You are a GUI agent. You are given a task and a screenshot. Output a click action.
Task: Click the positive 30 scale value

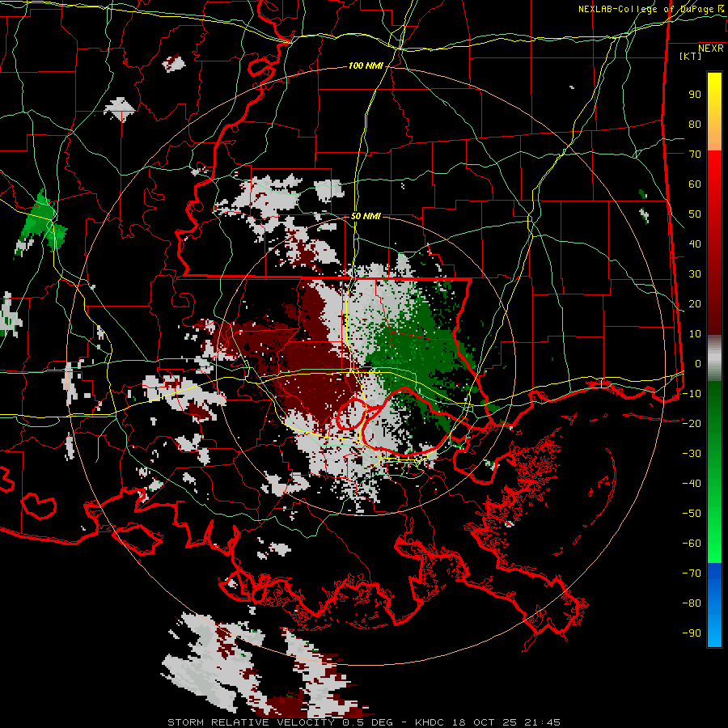point(695,274)
